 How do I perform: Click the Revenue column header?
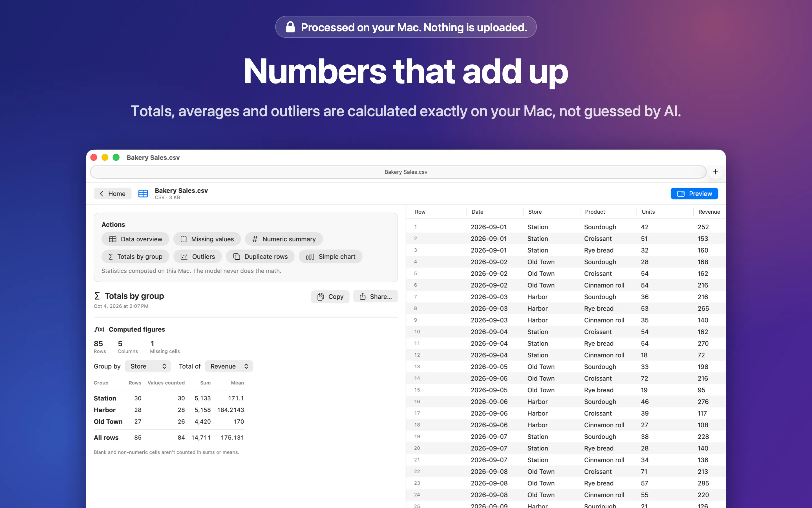pyautogui.click(x=709, y=212)
